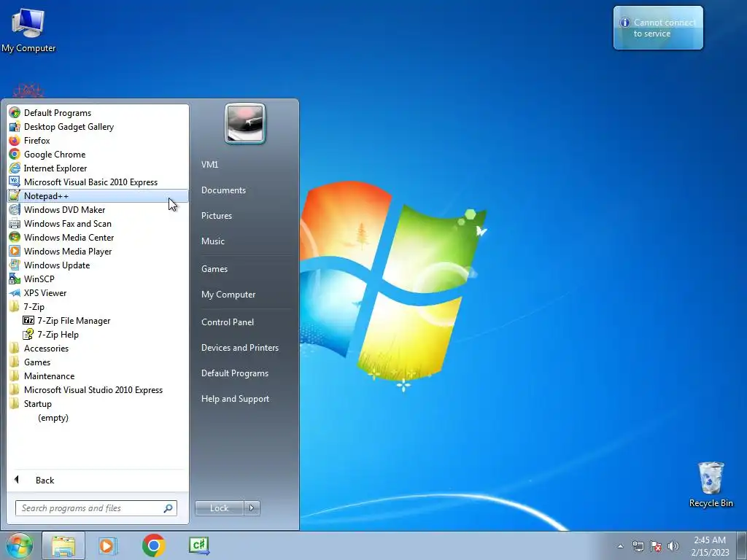
Task: Open Windows Media Player from the taskbar
Action: pyautogui.click(x=108, y=545)
